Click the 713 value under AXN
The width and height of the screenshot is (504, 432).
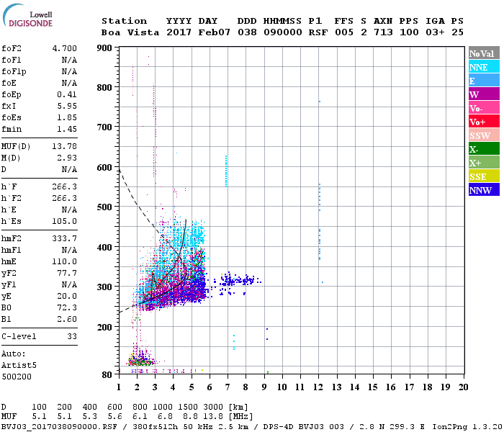(x=383, y=32)
